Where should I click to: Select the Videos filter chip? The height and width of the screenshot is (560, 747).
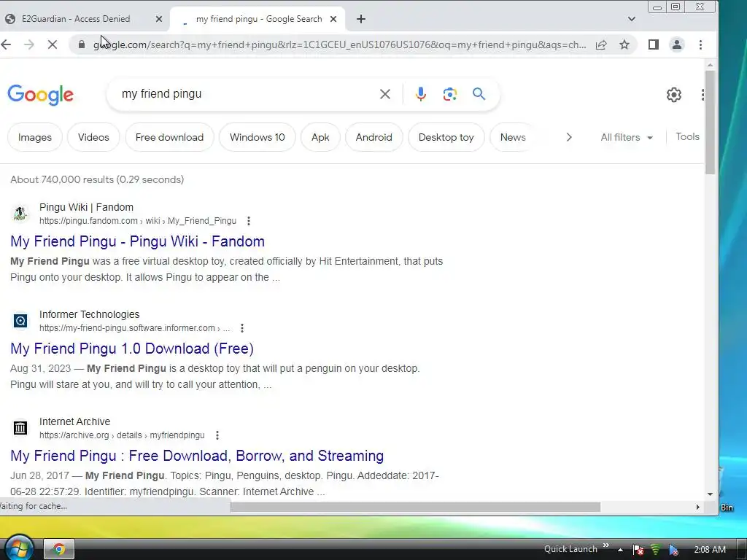[x=93, y=137]
